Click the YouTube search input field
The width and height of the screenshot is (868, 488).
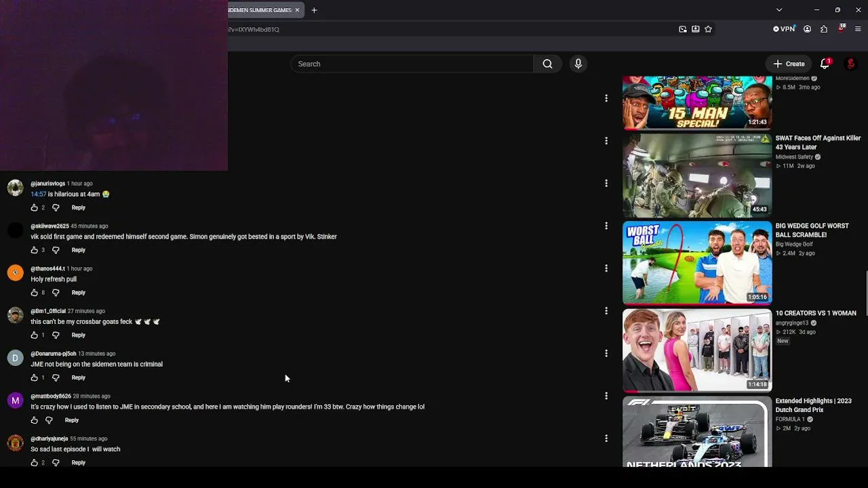coord(412,64)
